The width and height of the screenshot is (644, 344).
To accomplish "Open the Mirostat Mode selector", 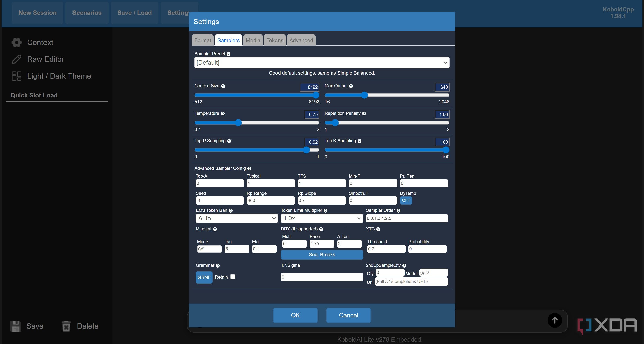I will click(209, 249).
